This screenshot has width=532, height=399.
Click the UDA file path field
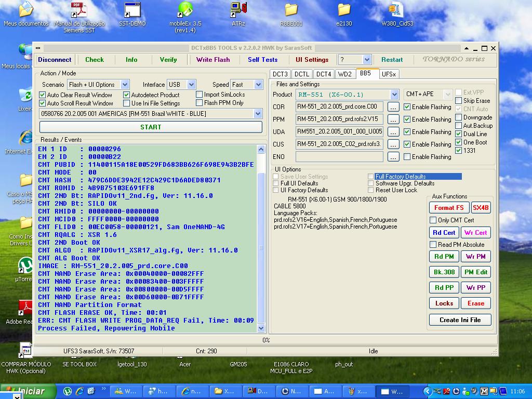click(339, 131)
